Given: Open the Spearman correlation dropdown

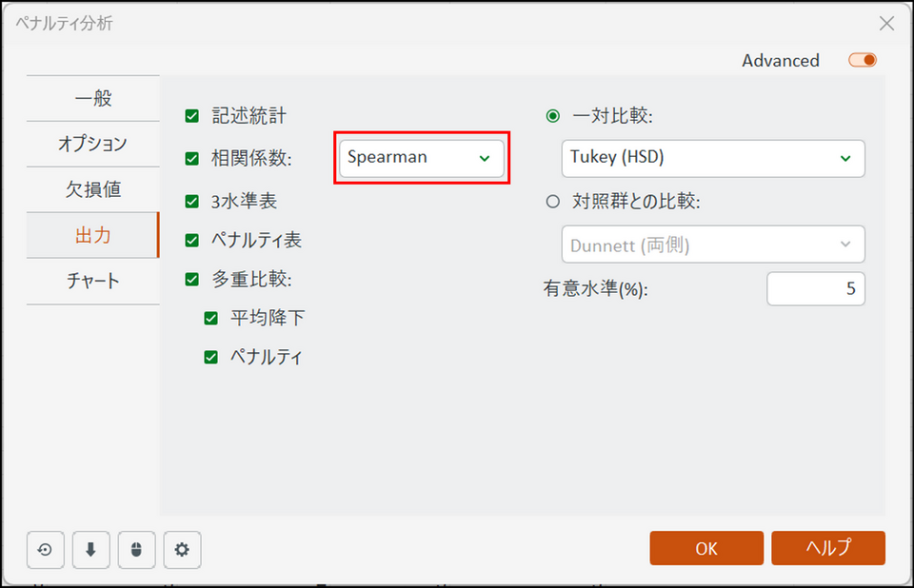Looking at the screenshot, I should coord(421,158).
